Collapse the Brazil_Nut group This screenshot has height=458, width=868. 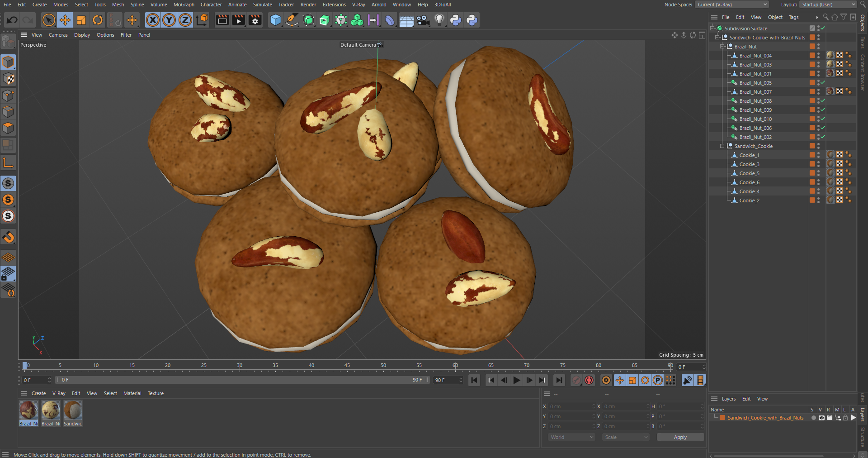click(722, 46)
